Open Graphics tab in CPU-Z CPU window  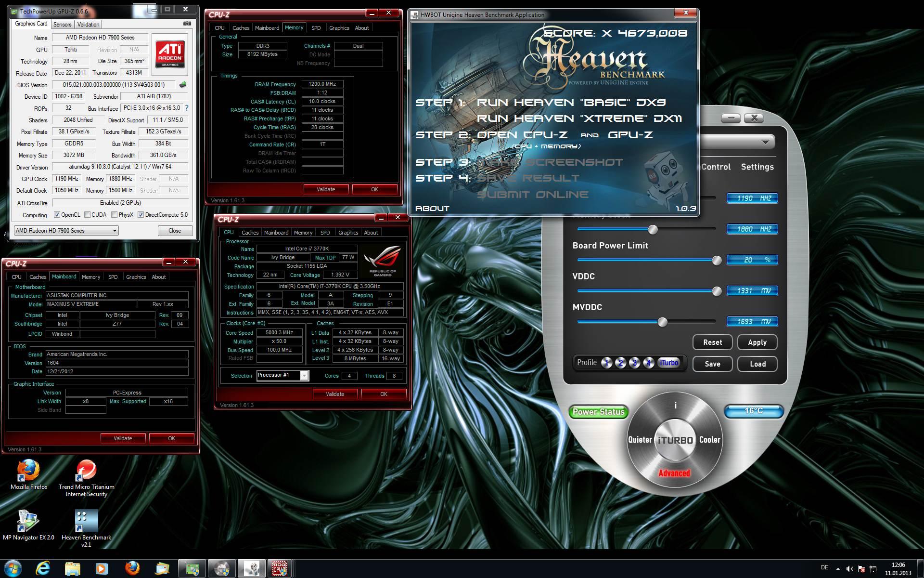348,233
